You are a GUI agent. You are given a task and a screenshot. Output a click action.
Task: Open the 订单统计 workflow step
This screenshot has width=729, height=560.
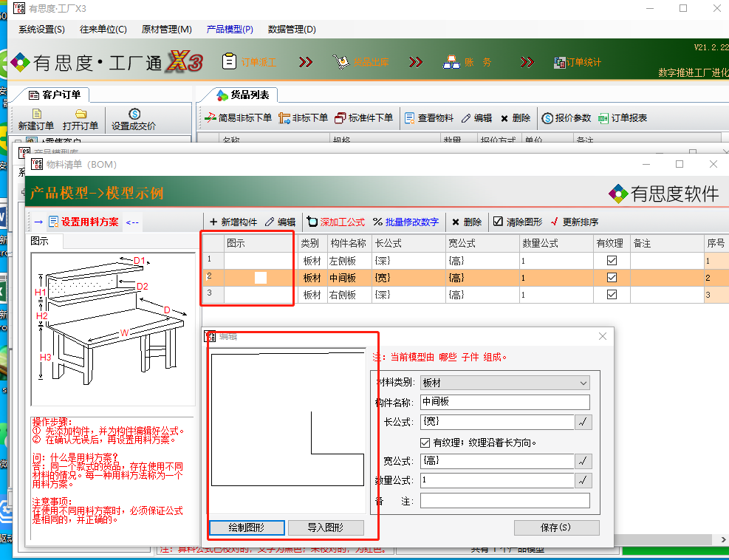click(578, 62)
